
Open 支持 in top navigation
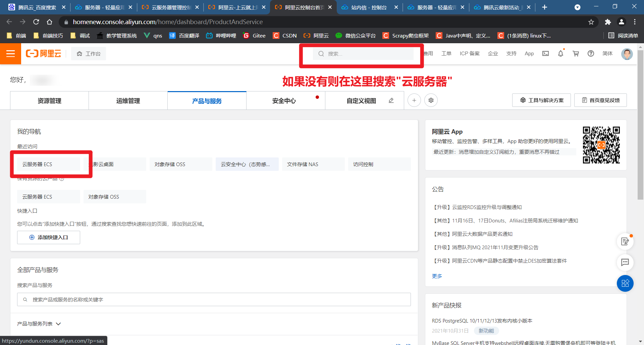coord(511,54)
